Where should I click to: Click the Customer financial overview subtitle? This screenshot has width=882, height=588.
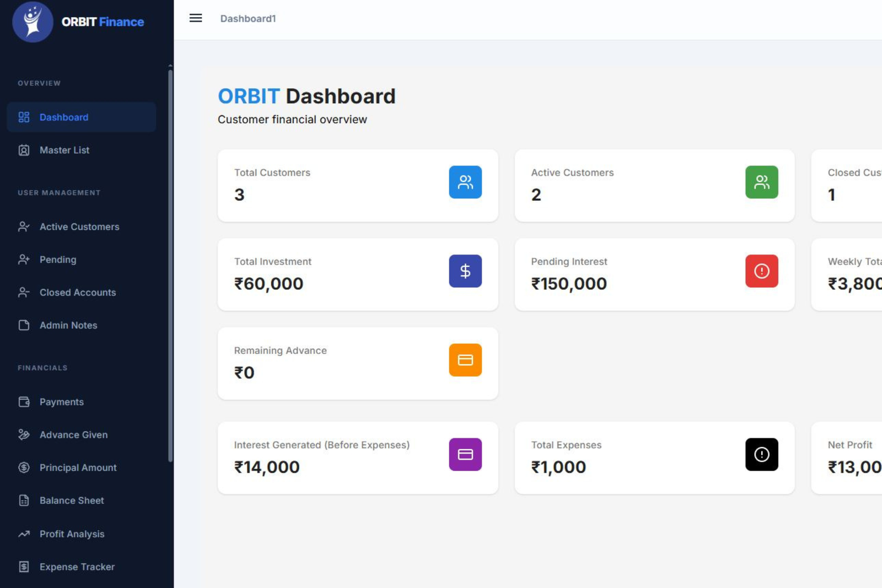(292, 120)
